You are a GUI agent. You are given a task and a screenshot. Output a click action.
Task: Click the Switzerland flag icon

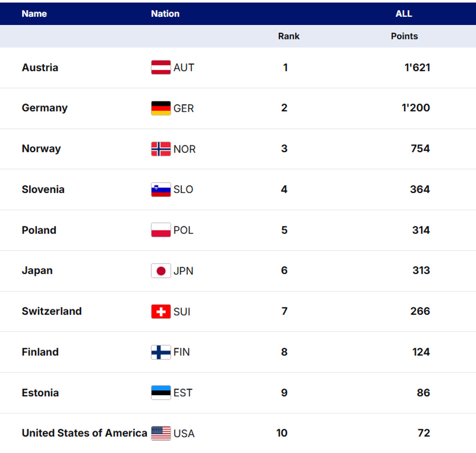pos(161,311)
